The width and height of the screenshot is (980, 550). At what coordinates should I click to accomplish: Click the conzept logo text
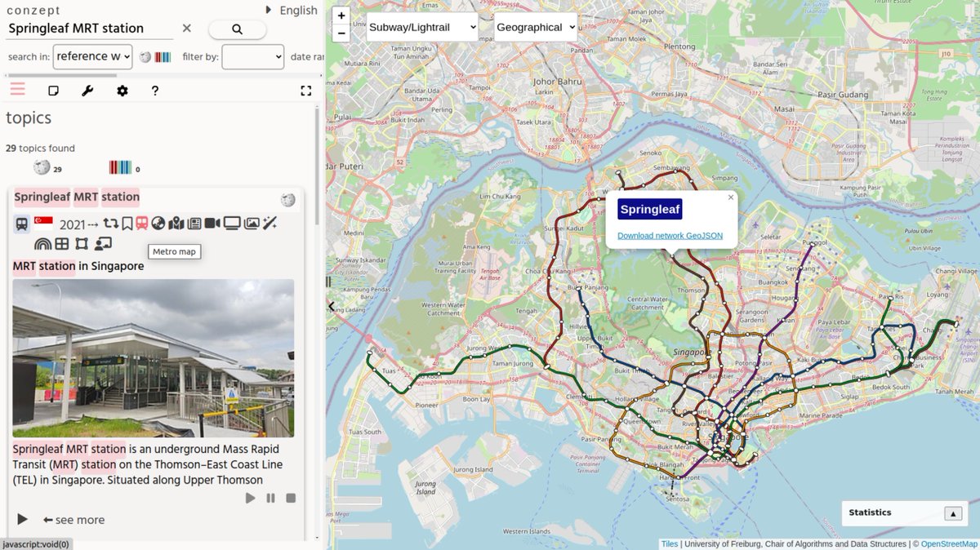point(33,10)
